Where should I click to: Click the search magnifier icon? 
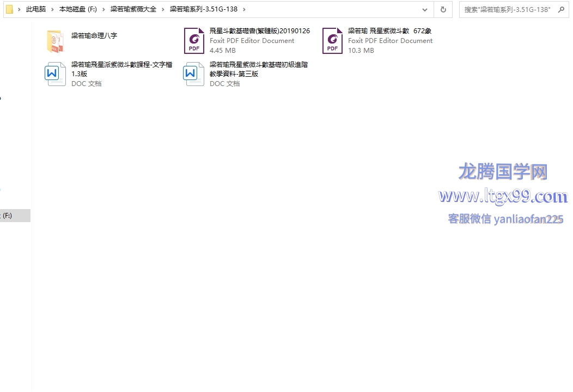[x=561, y=9]
